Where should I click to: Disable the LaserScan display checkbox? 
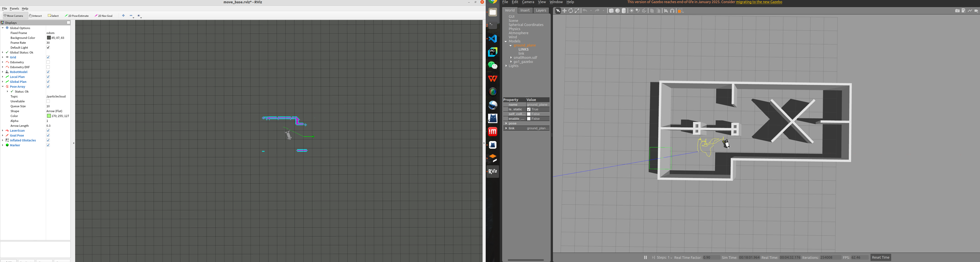tap(48, 131)
